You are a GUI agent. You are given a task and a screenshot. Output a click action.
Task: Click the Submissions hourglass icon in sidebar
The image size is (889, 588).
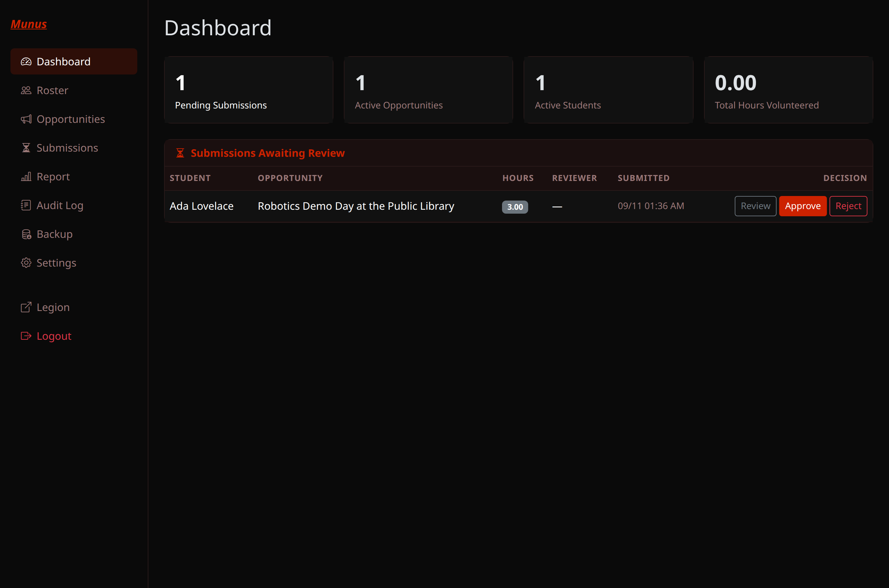click(26, 148)
